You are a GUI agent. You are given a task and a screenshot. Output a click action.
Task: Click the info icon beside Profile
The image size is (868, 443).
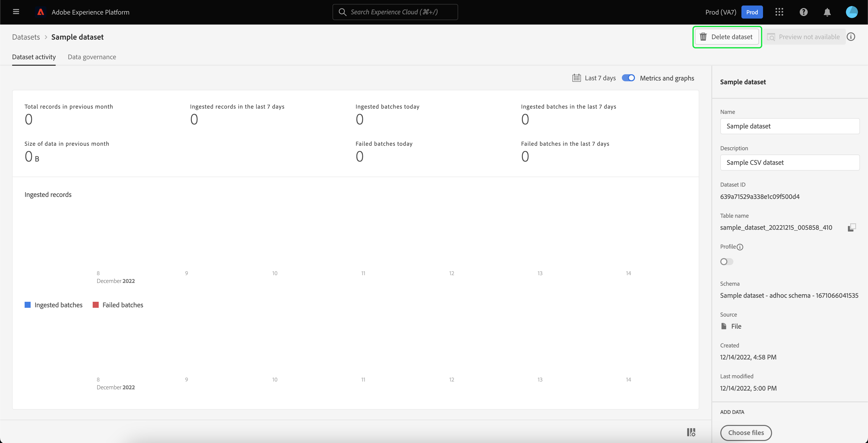tap(740, 247)
